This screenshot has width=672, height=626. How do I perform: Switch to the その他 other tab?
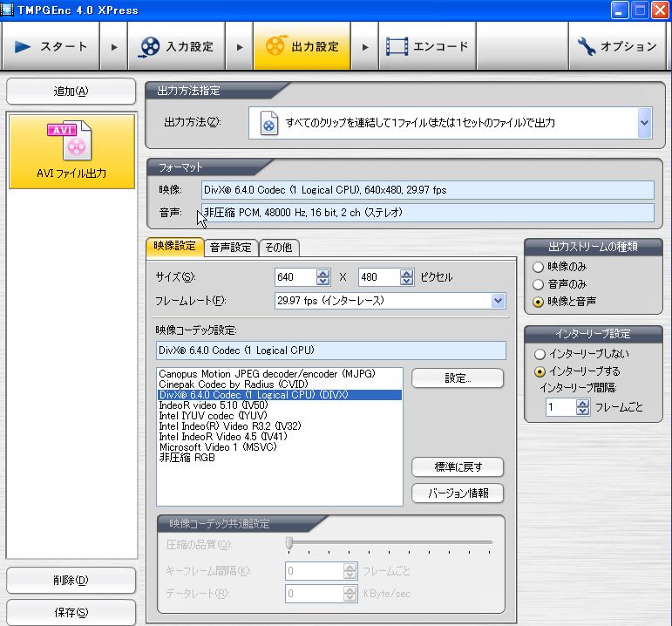[279, 248]
